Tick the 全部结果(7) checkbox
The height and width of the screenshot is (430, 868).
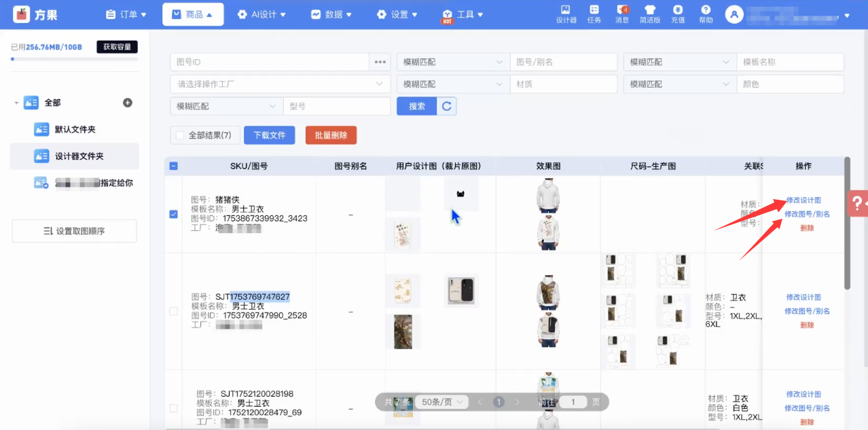[x=180, y=135]
